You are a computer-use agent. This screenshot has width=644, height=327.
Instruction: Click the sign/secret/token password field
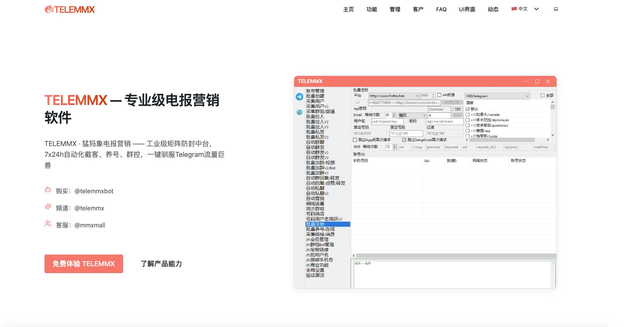tap(445, 122)
